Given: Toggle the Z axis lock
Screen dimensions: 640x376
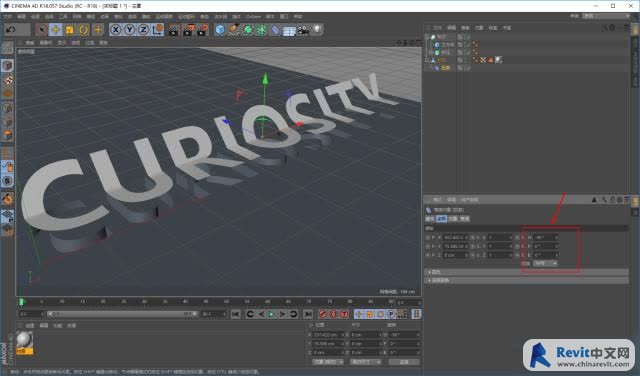Looking at the screenshot, I should click(x=143, y=30).
